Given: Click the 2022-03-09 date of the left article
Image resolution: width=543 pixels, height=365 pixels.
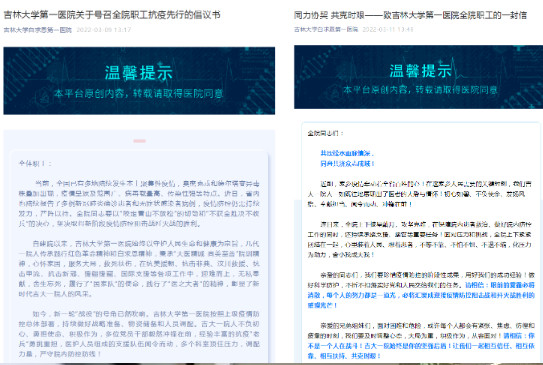Looking at the screenshot, I should [x=104, y=30].
